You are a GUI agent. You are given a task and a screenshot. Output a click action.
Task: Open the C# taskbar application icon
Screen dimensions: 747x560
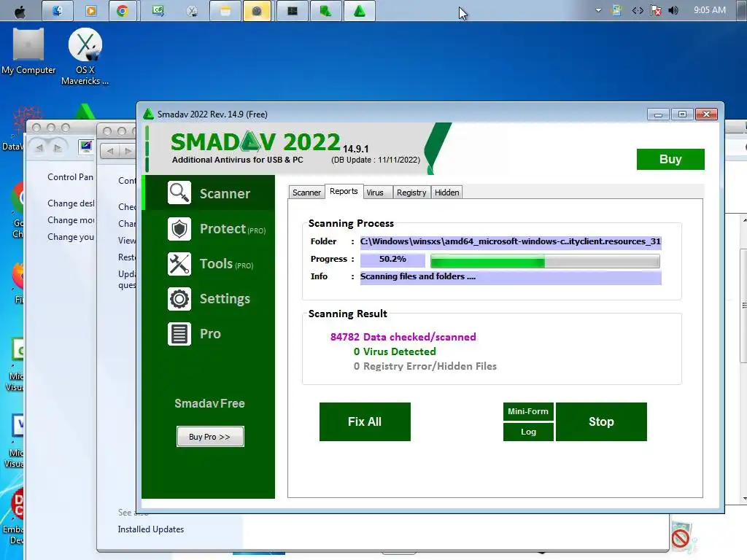point(158,10)
